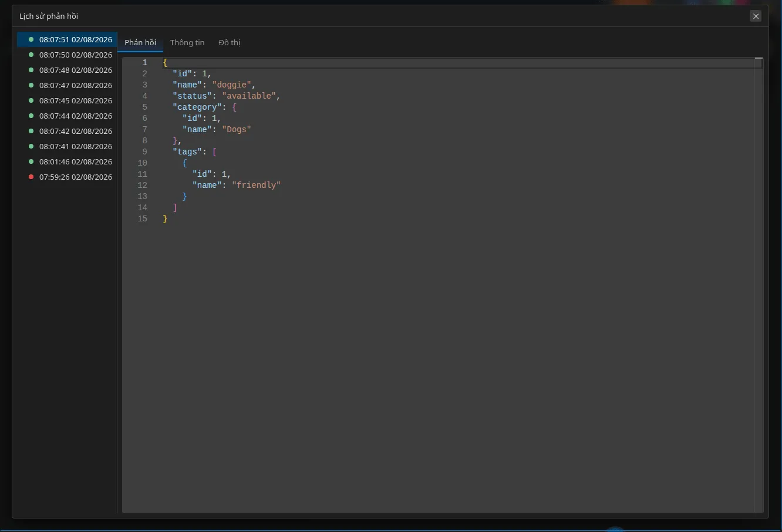Image resolution: width=782 pixels, height=532 pixels.
Task: Click the "available" status value
Action: [249, 96]
